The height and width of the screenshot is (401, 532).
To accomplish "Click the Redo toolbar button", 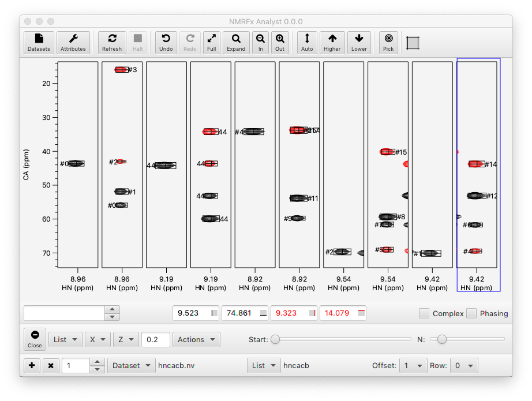I will click(x=190, y=42).
